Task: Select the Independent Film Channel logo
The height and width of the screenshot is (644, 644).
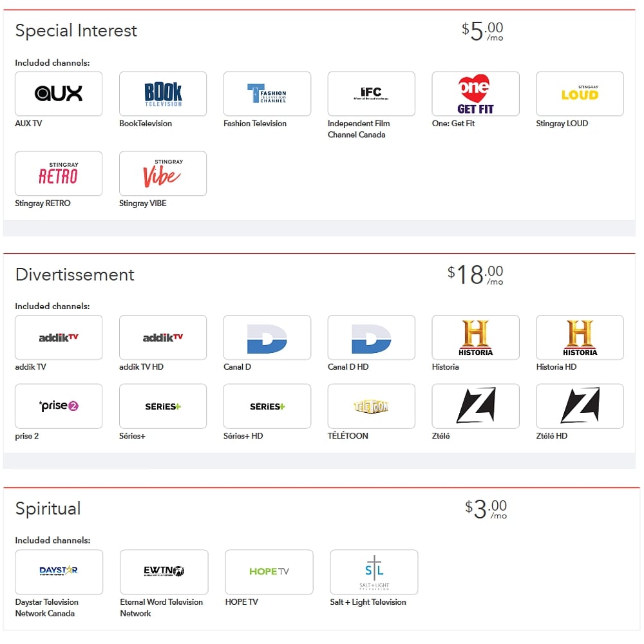Action: [x=372, y=94]
